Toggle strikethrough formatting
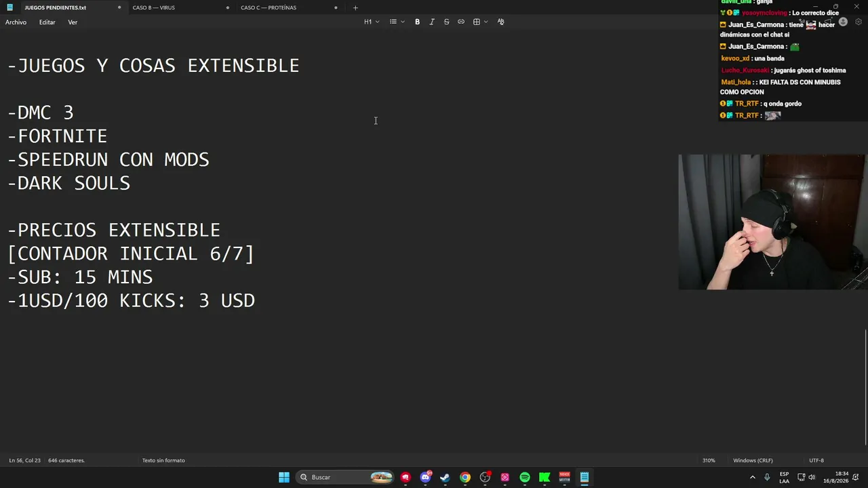 tap(446, 22)
